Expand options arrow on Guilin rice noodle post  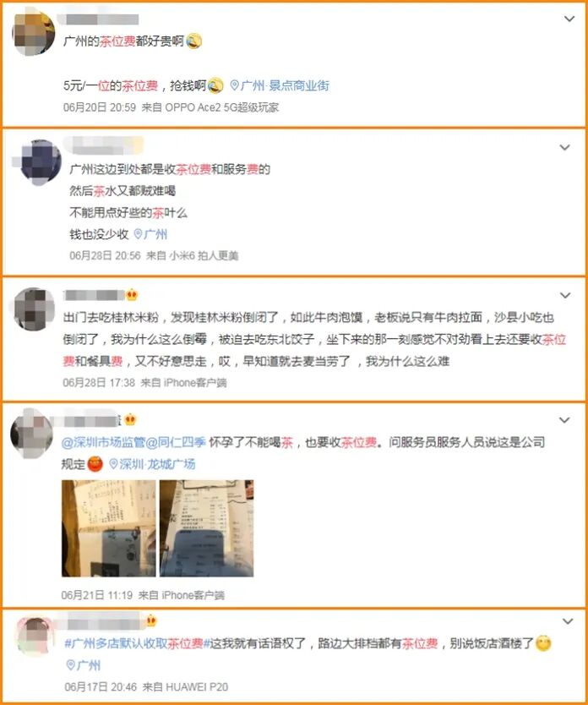565,295
